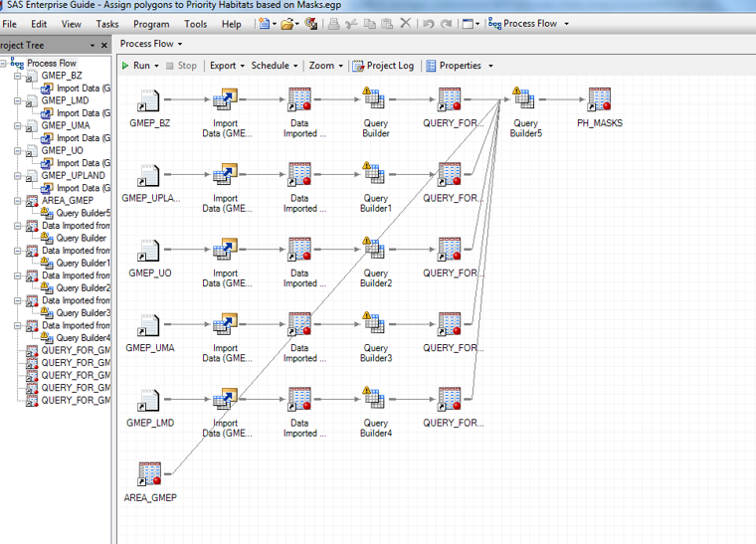Click the Import Data task for GMEP_UO

click(x=226, y=250)
